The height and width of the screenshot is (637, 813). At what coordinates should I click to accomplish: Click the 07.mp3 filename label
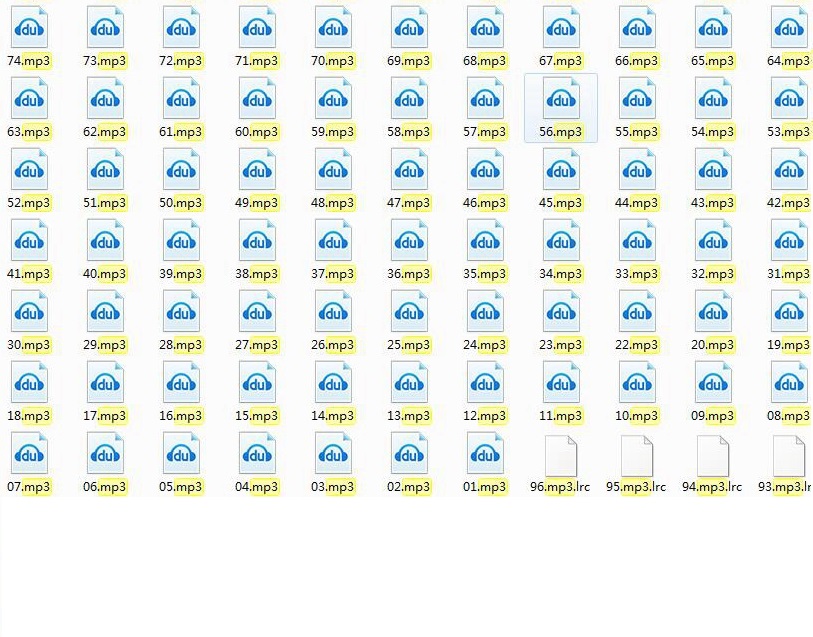click(x=29, y=487)
